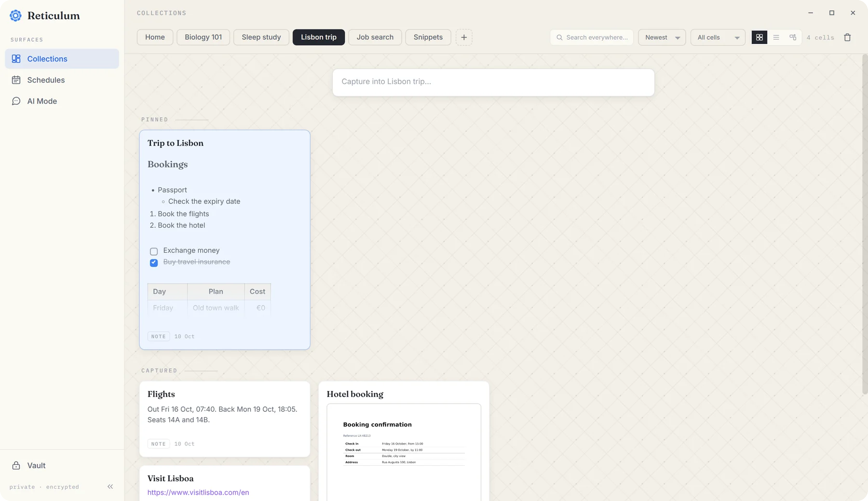The width and height of the screenshot is (868, 501).
Task: Open the Collections surface
Action: point(62,58)
